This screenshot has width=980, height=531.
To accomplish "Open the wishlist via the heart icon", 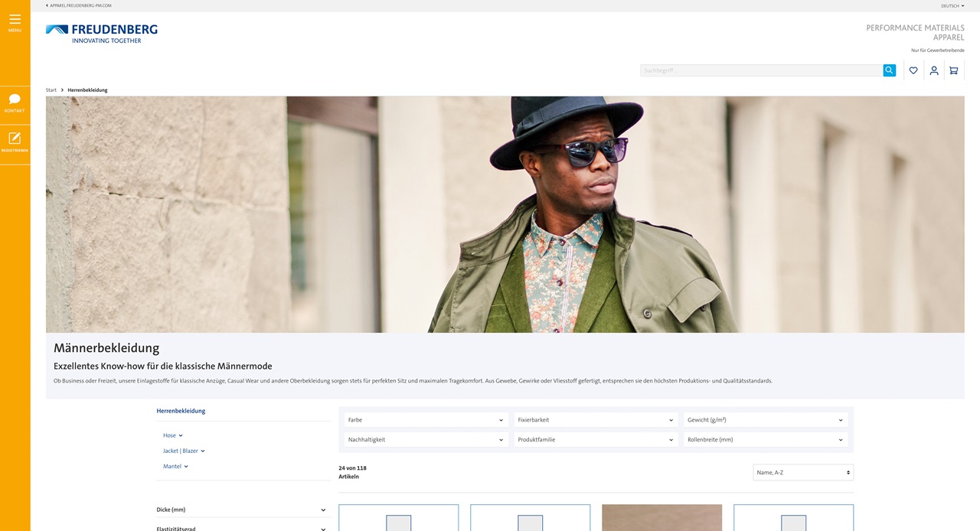I will coord(913,70).
